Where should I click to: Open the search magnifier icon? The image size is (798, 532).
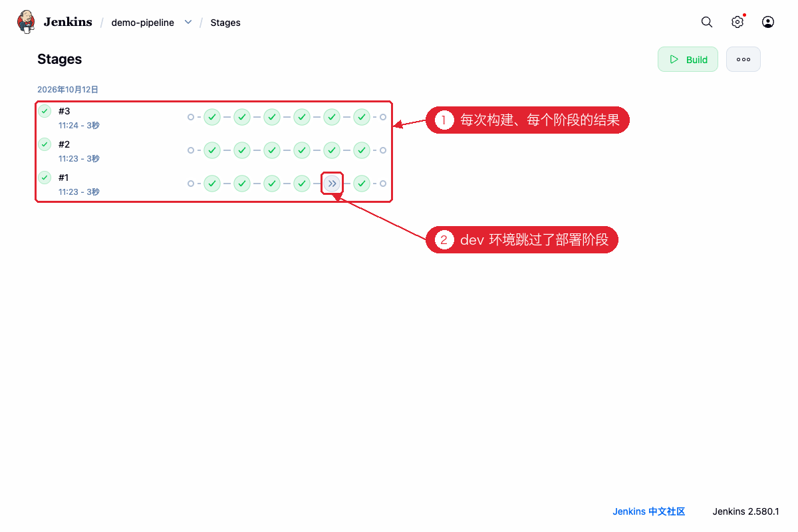tap(707, 22)
